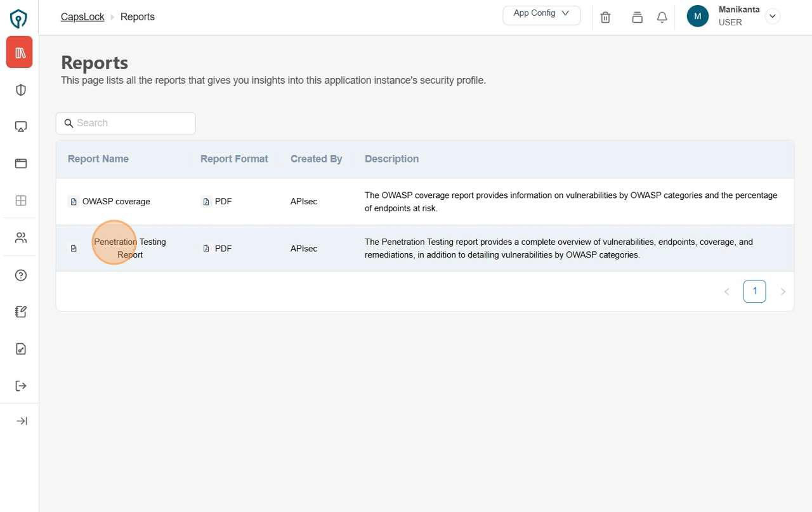Open the notifications bell icon

point(662,18)
